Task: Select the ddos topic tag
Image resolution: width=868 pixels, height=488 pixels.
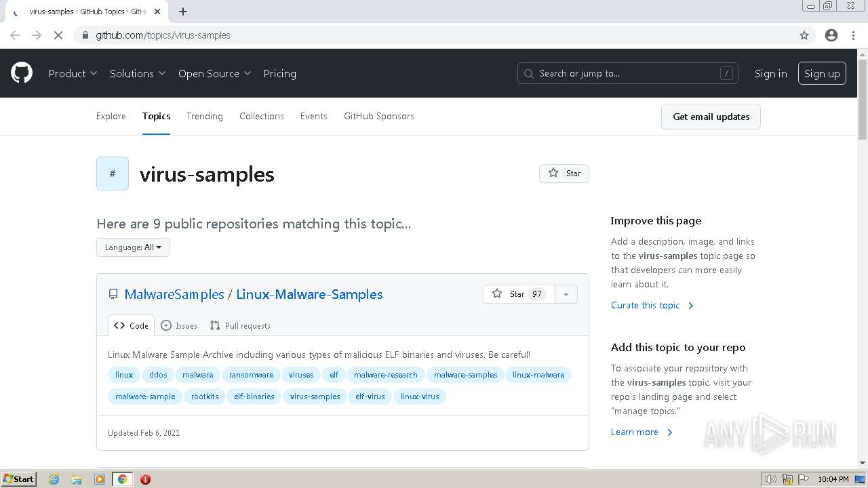Action: [158, 375]
